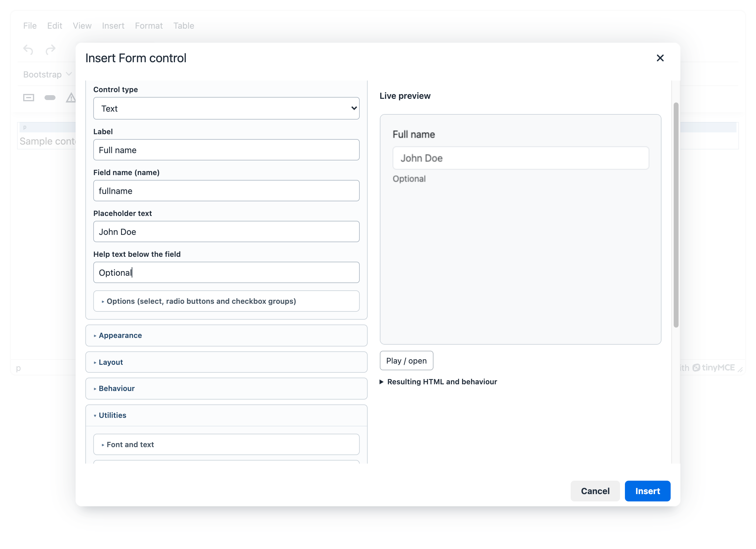Expand the Layout section
This screenshot has height=549, width=756.
pos(226,362)
